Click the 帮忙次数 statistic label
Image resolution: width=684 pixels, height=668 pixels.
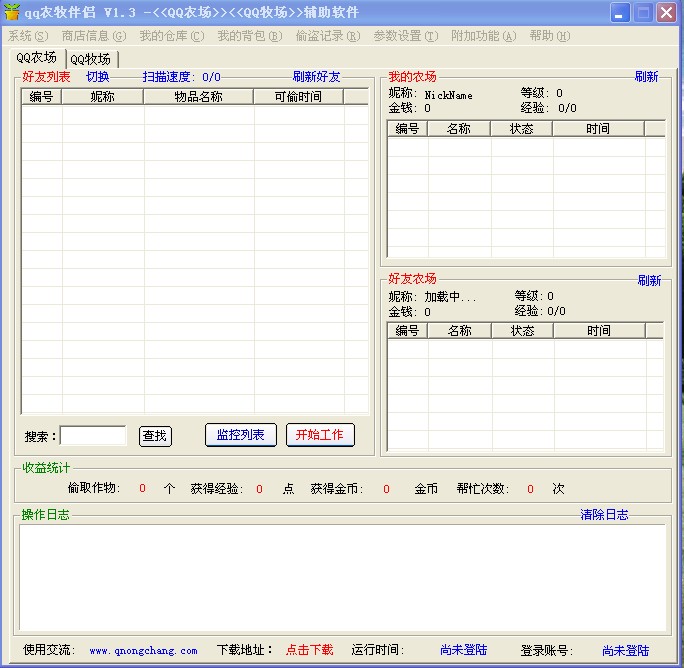pos(483,488)
